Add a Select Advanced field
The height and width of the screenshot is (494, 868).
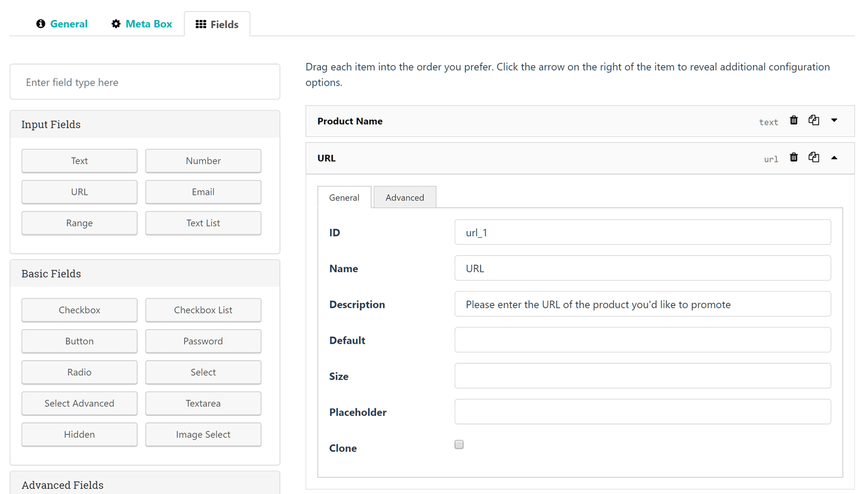pyautogui.click(x=79, y=403)
